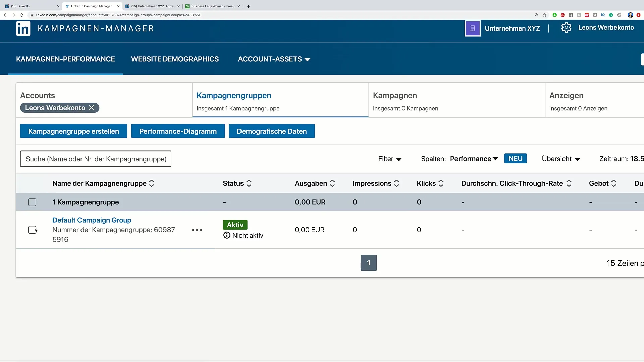Click the info icon beside Nicht aktiv
The image size is (644, 362).
point(227,235)
